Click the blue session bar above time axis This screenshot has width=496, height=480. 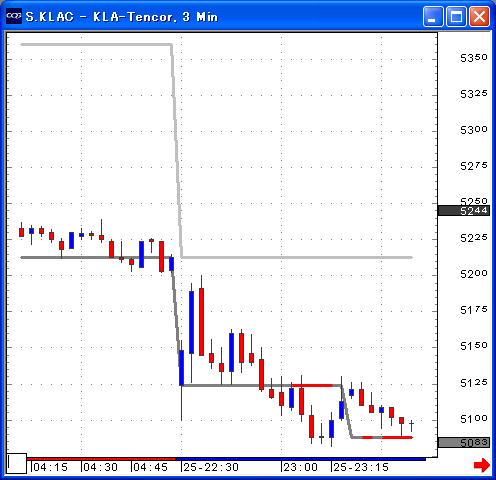click(x=301, y=459)
